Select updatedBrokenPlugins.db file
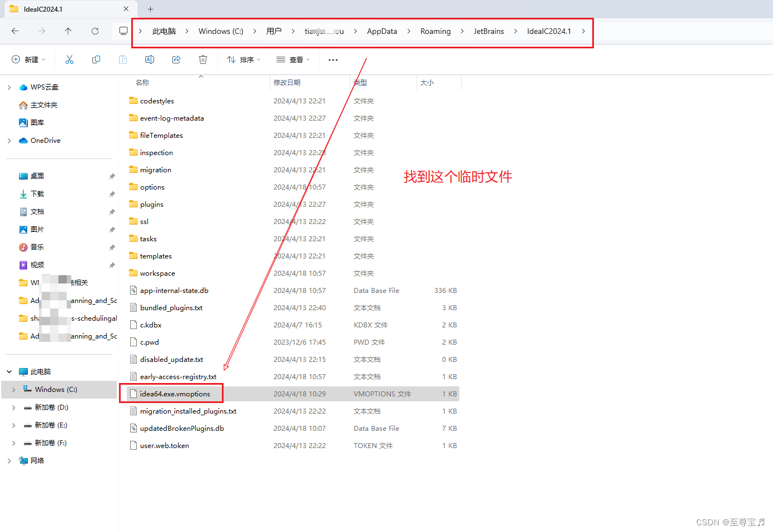The width and height of the screenshot is (773, 532). [182, 429]
